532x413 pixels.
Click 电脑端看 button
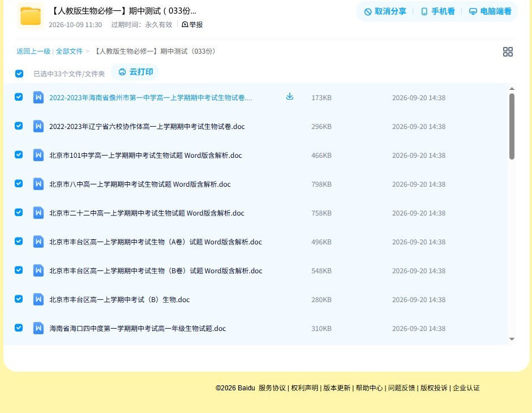coord(490,11)
